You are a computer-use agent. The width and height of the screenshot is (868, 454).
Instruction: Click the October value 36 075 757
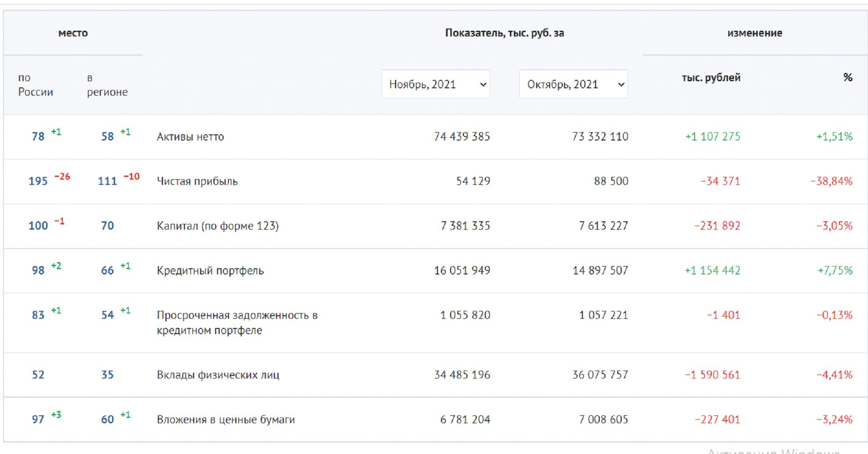pyautogui.click(x=600, y=375)
